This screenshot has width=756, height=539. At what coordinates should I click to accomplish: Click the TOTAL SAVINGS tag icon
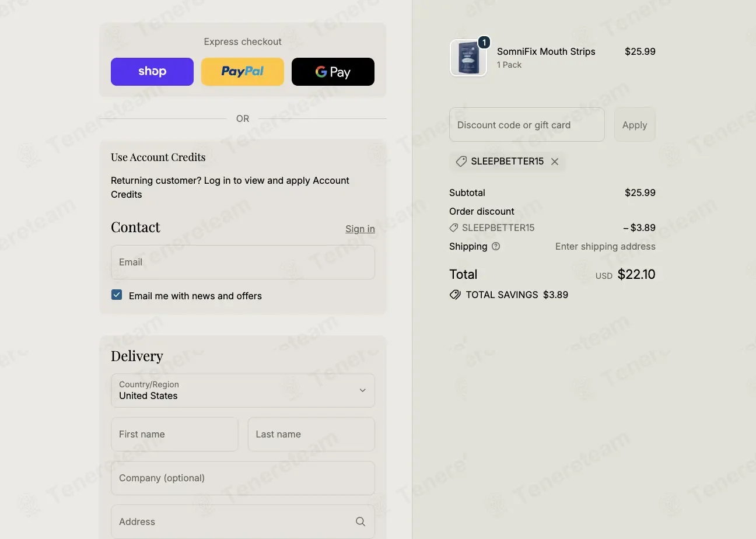455,295
